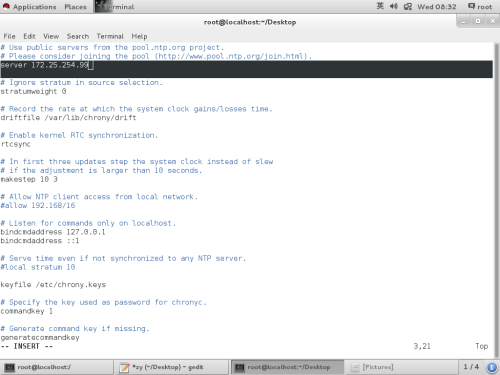The width and height of the screenshot is (500, 375).
Task: Click the '#allow 192.168/16' line
Action: (38, 205)
